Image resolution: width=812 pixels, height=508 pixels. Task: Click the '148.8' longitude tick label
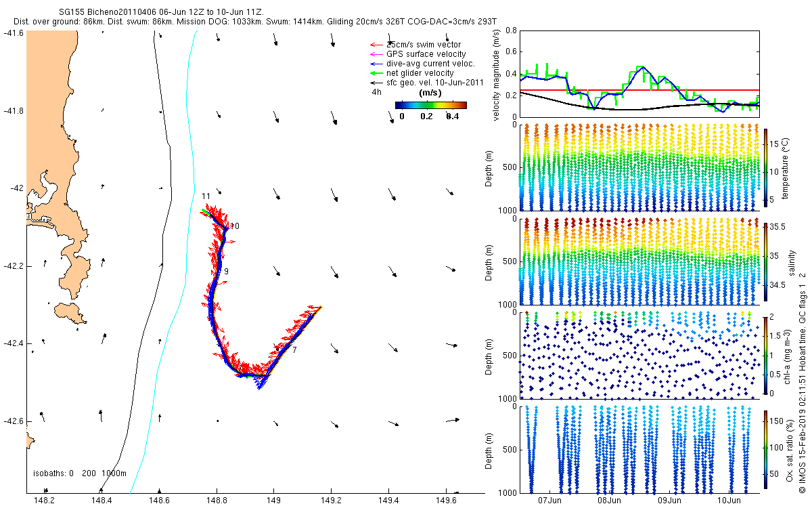pos(217,501)
